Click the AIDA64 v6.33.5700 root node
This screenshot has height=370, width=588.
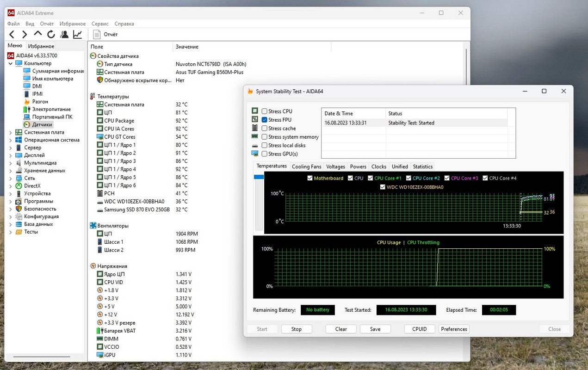(37, 55)
